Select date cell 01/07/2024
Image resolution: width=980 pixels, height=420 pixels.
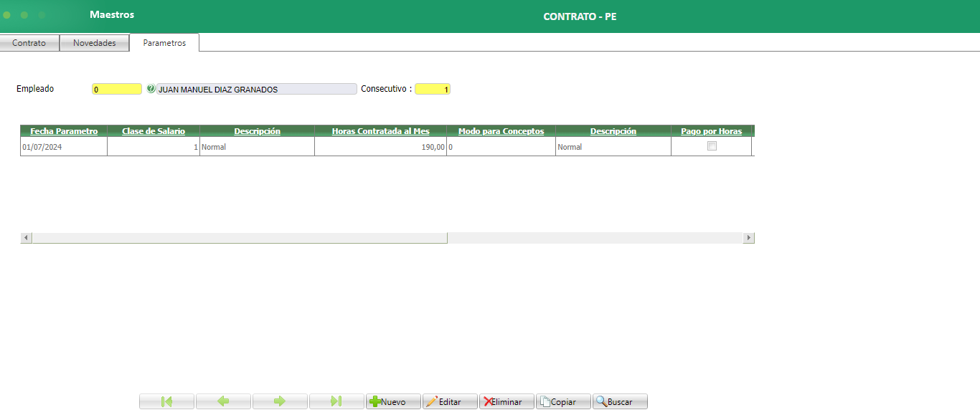64,146
